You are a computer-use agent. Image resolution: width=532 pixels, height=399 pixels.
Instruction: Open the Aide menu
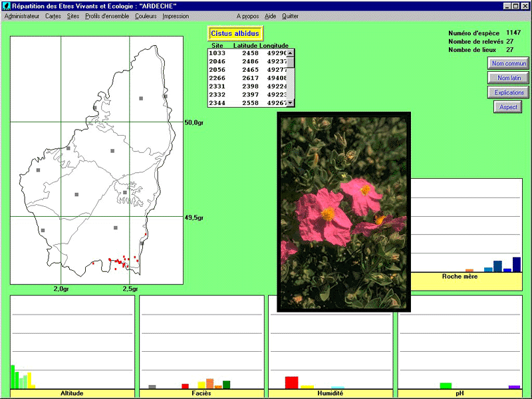click(270, 16)
